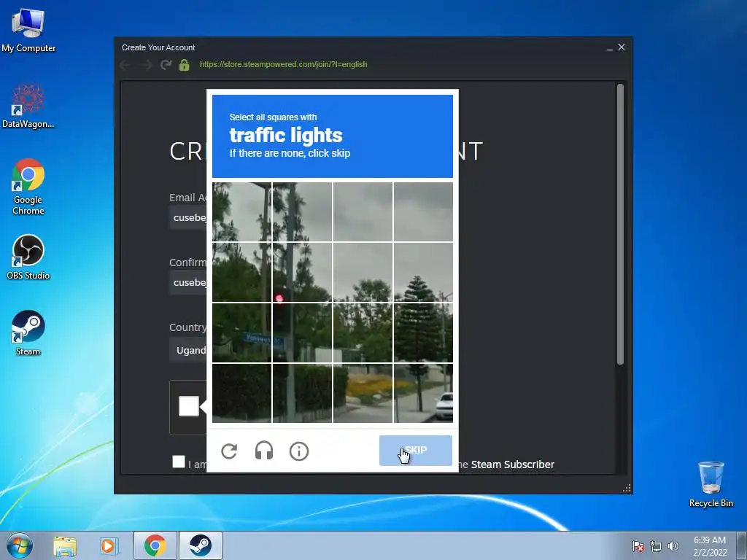Viewport: 747px width, 560px height.
Task: Select the captcha square with the blue street sign
Action: pos(242,332)
